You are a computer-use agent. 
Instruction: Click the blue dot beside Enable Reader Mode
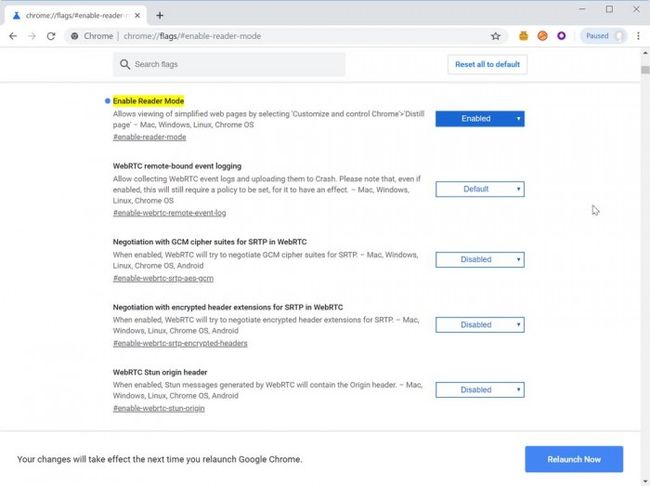click(107, 101)
